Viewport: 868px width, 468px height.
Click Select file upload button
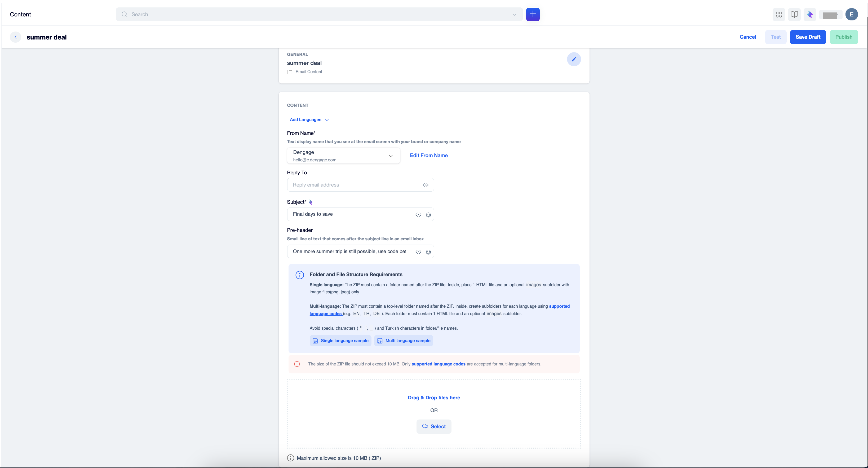[x=434, y=427]
